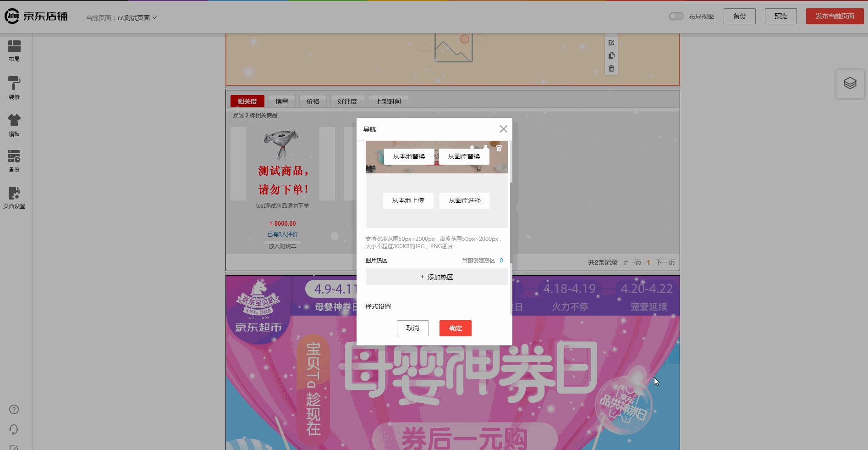Click the copy module icon

click(611, 56)
